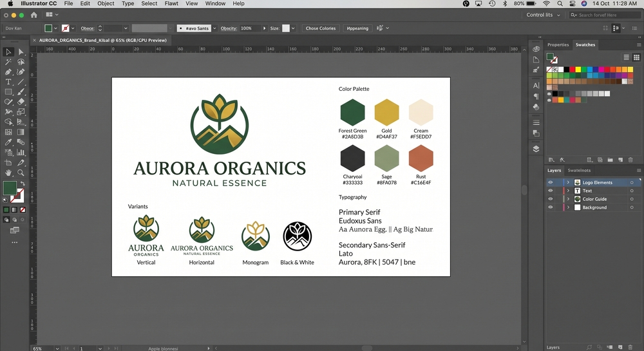Target the Background layer circle

(x=632, y=207)
